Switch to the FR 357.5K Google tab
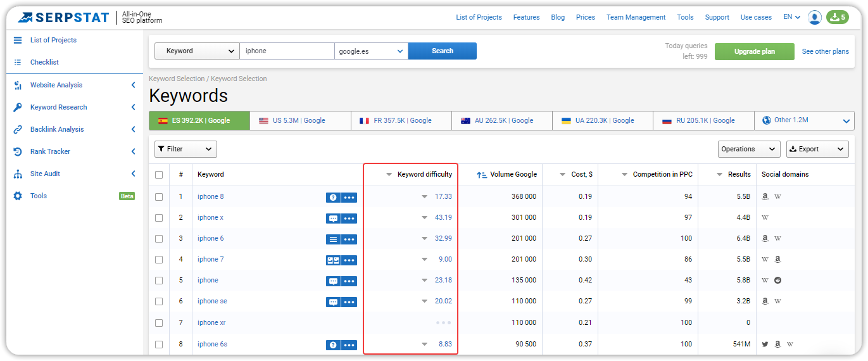 click(401, 120)
